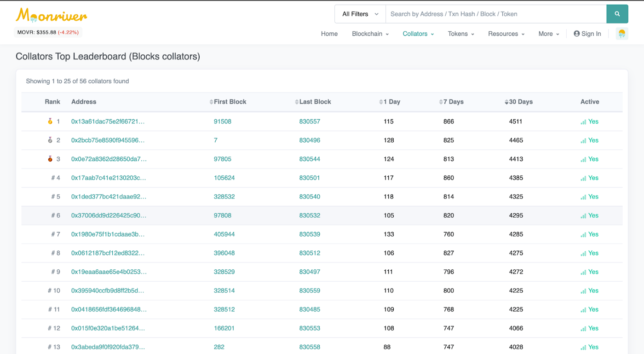
Task: Open address 0x0e72a8362d28650da7…
Action: pyautogui.click(x=109, y=159)
